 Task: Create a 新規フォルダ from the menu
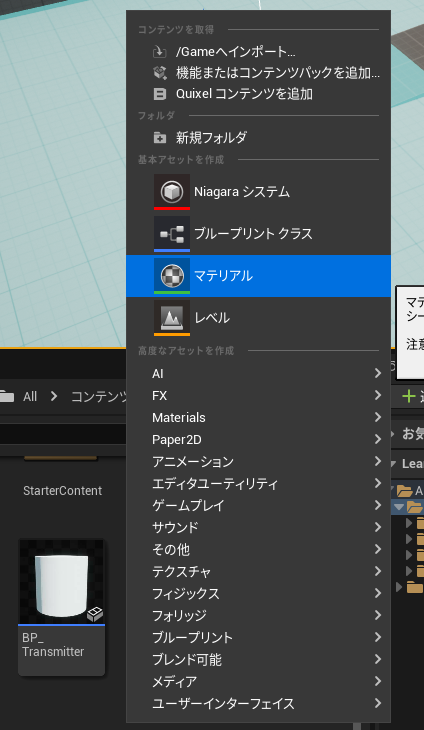tap(258, 137)
